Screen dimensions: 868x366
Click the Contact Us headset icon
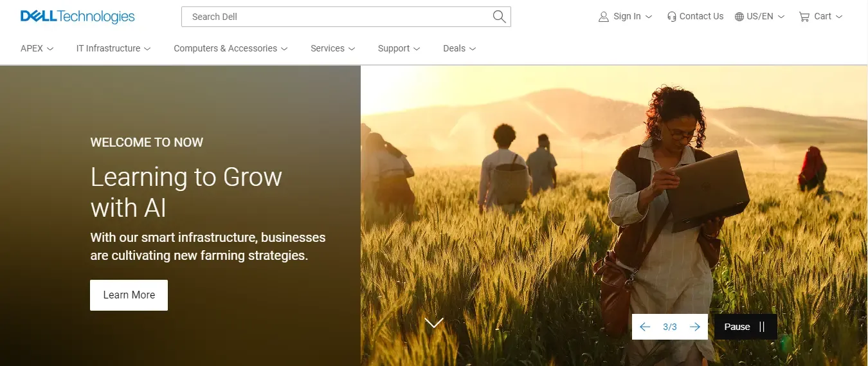pos(671,17)
